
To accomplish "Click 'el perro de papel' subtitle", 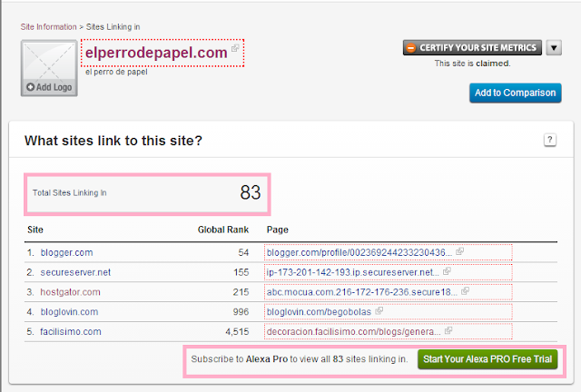I will [x=116, y=72].
